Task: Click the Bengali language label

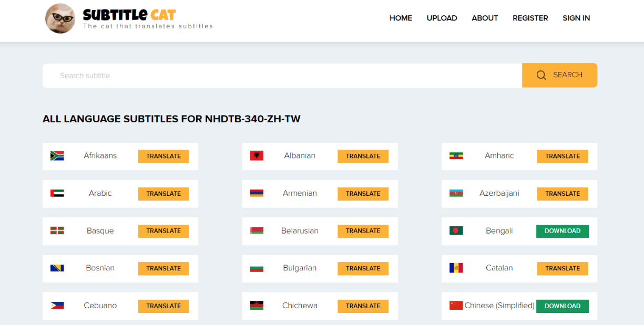Action: click(x=499, y=231)
